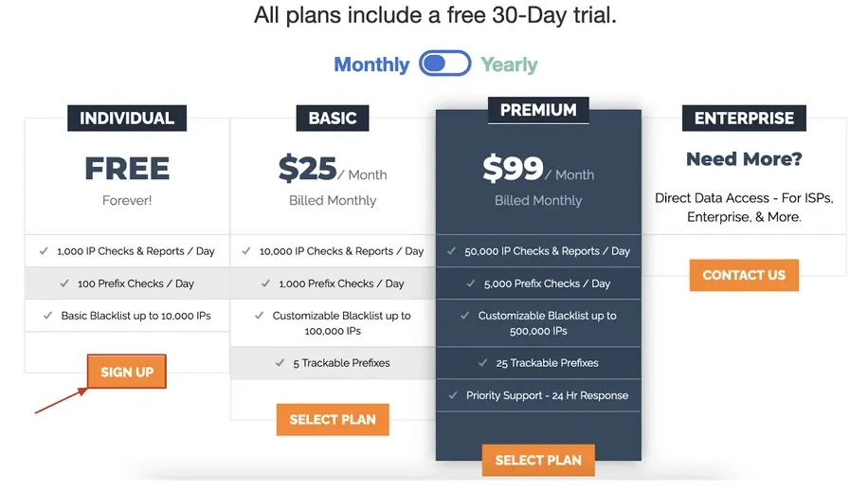Click checkmark beside 25 Trackable Prefixes

[x=483, y=363]
